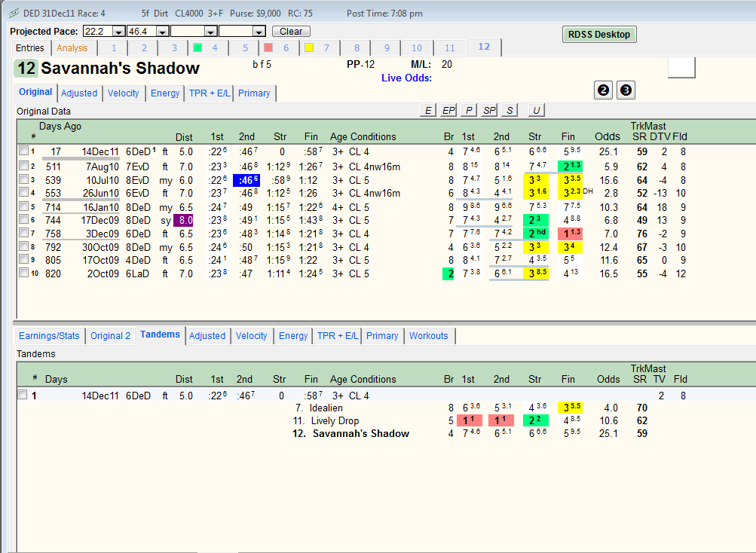Click the U running style button
The width and height of the screenshot is (756, 553).
(x=536, y=111)
